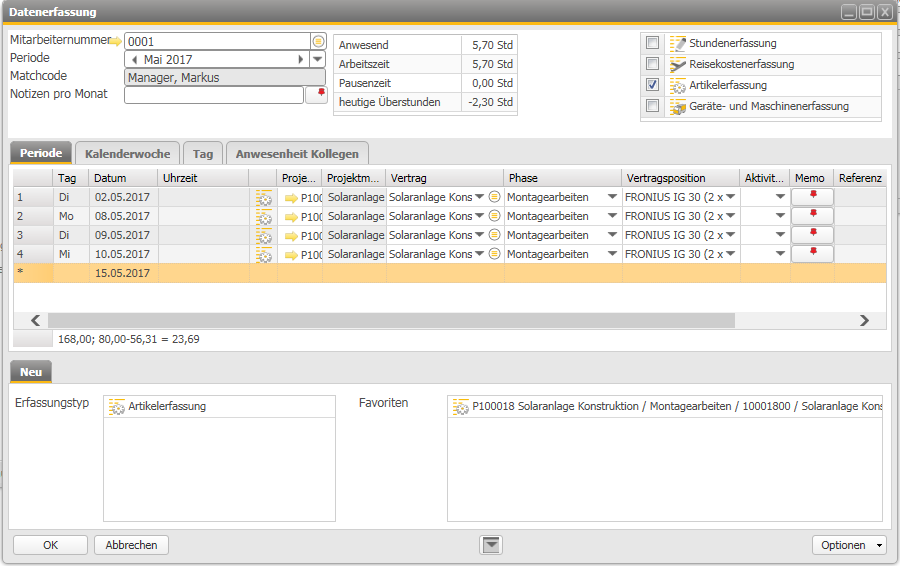Click the Vertrag detail circle icon in row 3
This screenshot has height=566, width=900.
click(494, 235)
